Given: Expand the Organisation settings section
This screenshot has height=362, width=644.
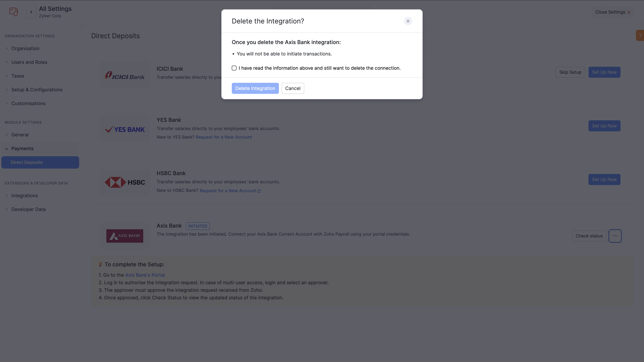Looking at the screenshot, I should coord(25,48).
